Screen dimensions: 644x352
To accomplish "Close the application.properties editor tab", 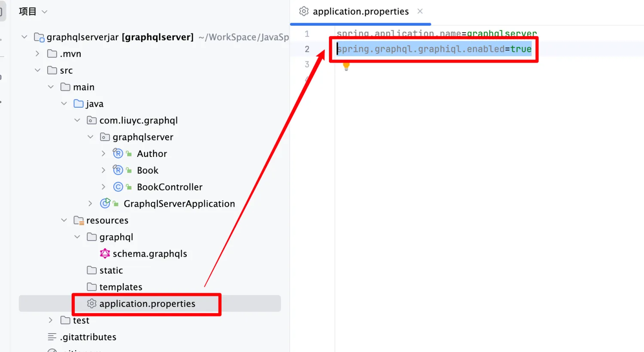I will [420, 11].
